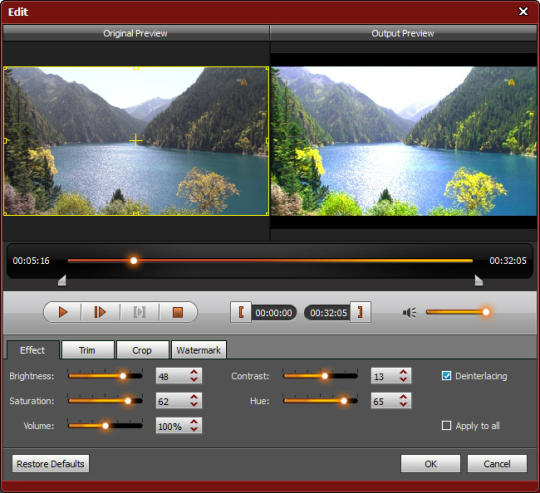Viewport: 540px width, 493px height.
Task: Click the Hue slider knob
Action: click(344, 401)
